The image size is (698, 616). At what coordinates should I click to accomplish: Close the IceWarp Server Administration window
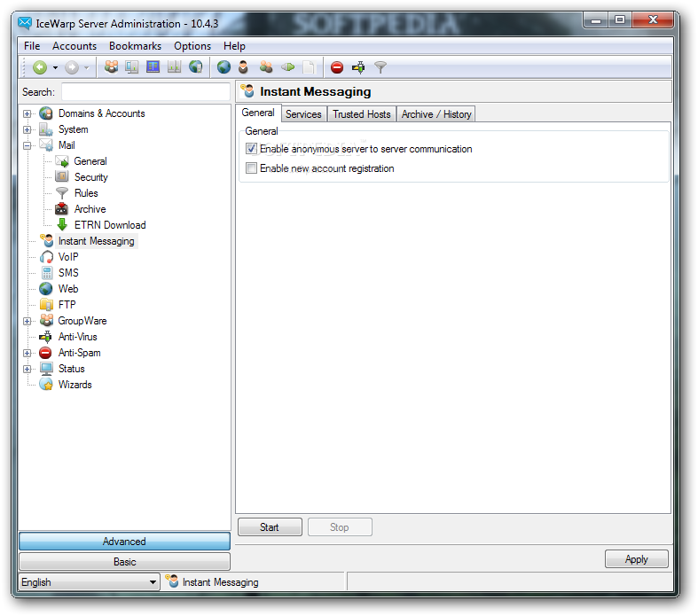653,19
